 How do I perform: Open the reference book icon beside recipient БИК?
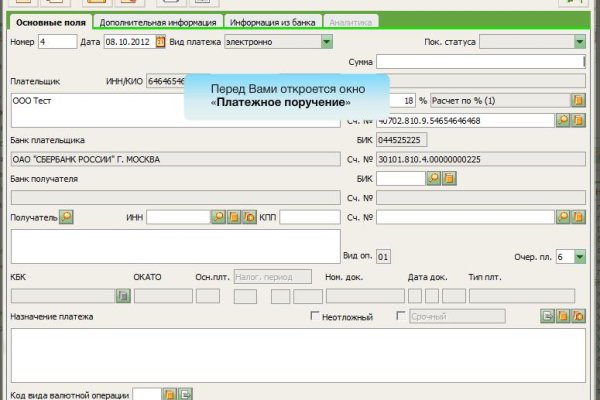449,178
